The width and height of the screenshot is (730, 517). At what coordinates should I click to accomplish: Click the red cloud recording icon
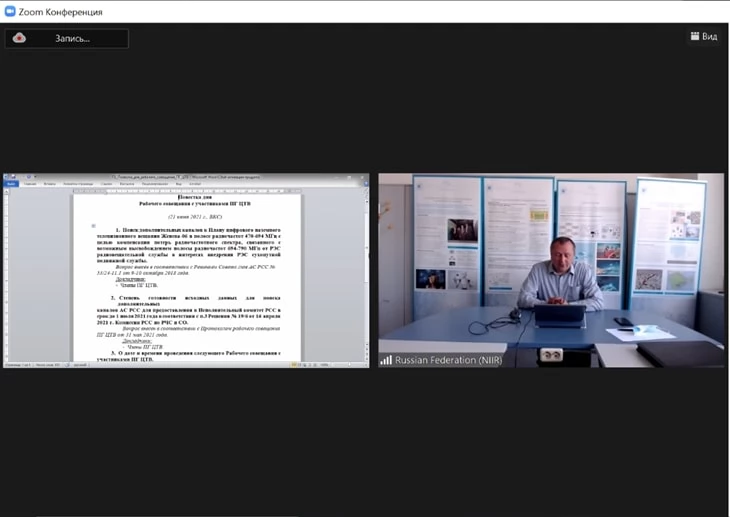(19, 38)
